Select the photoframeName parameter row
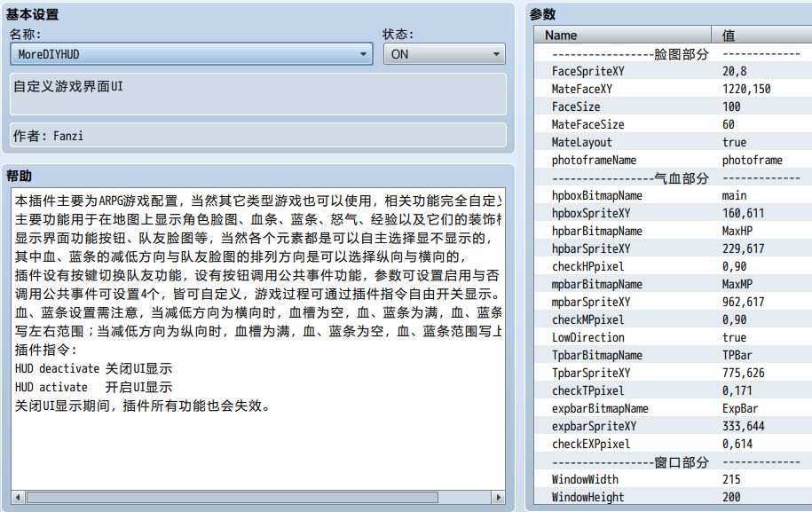 594,160
